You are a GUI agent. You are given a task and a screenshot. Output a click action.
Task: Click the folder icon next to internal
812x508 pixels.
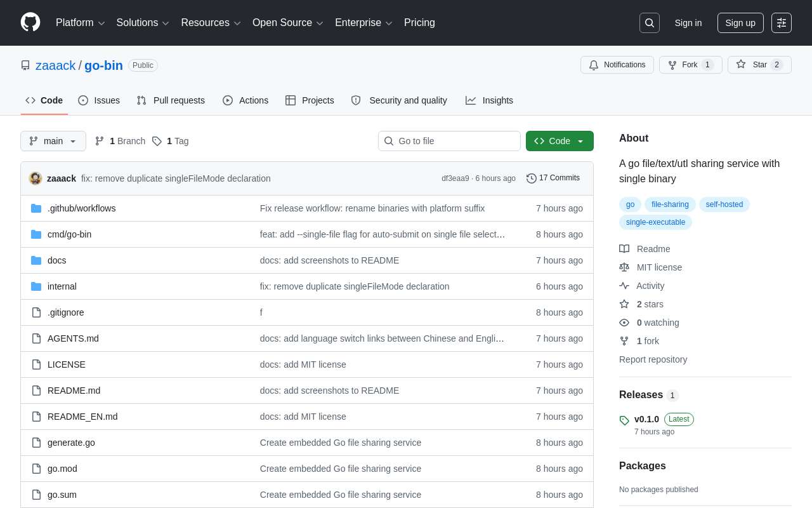[36, 286]
